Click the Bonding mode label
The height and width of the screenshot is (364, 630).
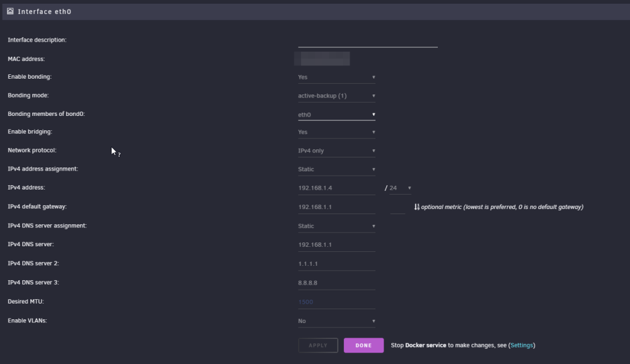click(x=28, y=95)
